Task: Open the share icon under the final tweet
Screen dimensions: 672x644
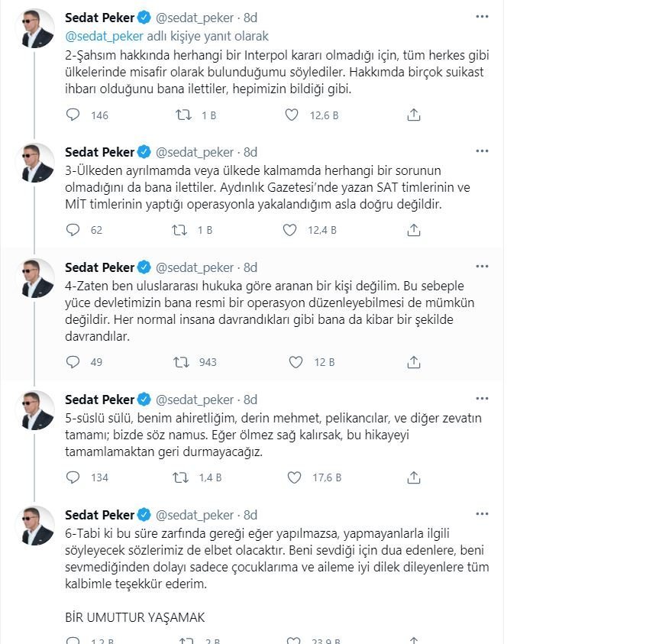Action: pyautogui.click(x=414, y=639)
